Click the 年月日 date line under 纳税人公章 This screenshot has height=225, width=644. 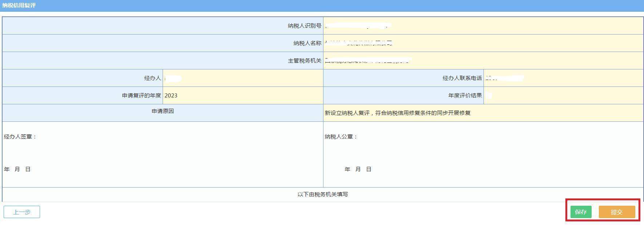358,169
